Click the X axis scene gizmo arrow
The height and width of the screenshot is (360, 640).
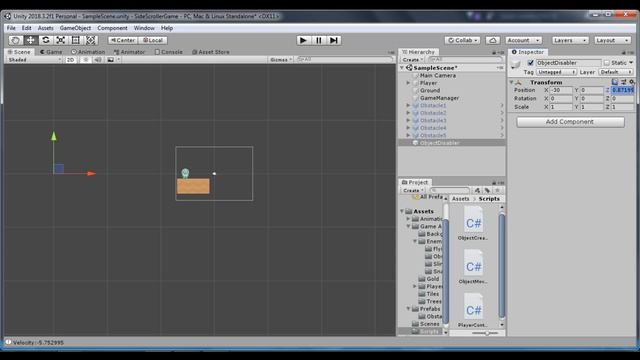point(91,173)
